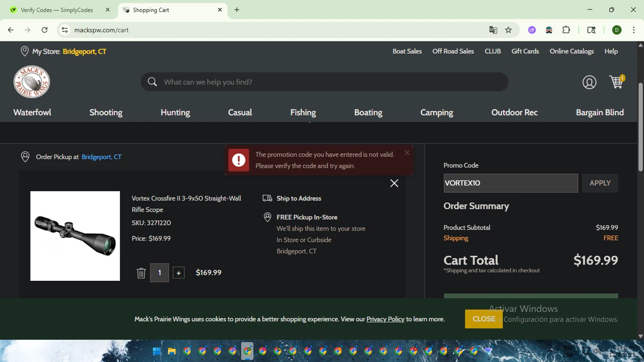Image resolution: width=644 pixels, height=362 pixels.
Task: Open the Chrome menu three dots
Action: pyautogui.click(x=634, y=30)
